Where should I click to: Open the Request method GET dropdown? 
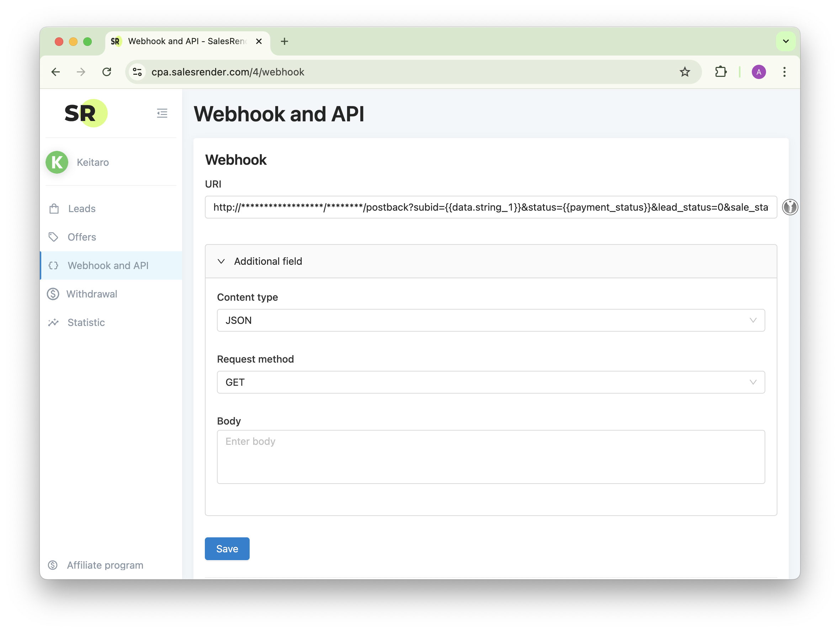pyautogui.click(x=491, y=382)
